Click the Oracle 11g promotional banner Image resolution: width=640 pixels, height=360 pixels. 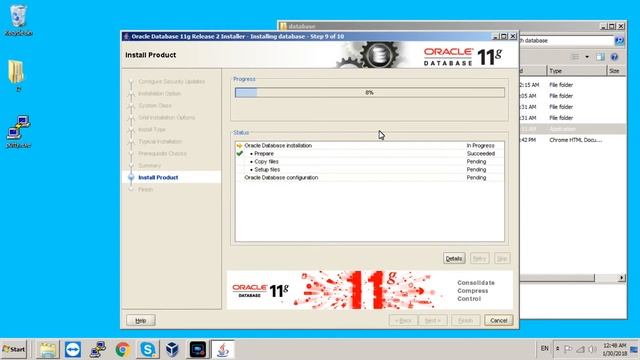(x=369, y=290)
